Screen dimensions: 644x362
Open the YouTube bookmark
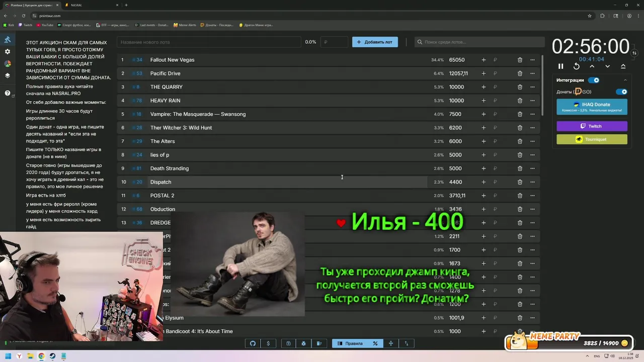(45, 25)
